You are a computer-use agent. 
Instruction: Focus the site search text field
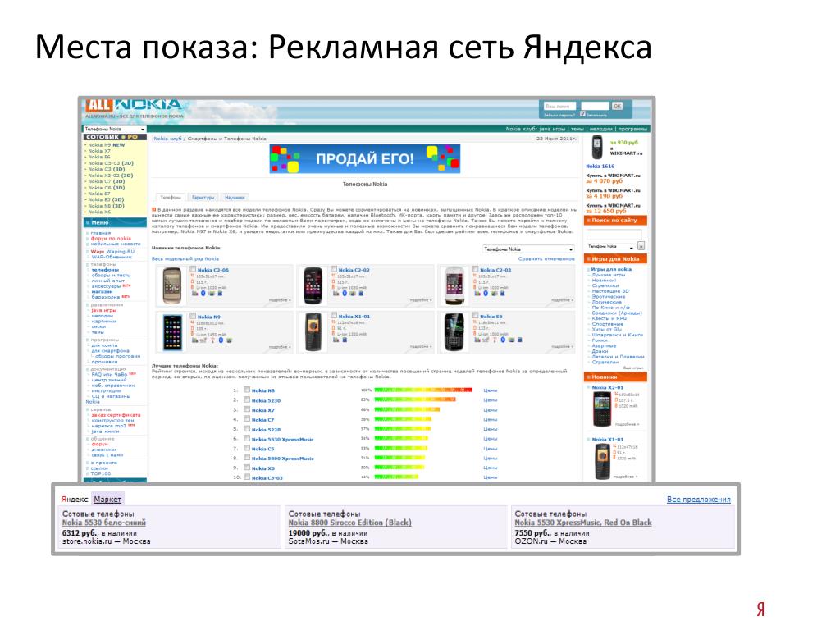pyautogui.click(x=614, y=234)
